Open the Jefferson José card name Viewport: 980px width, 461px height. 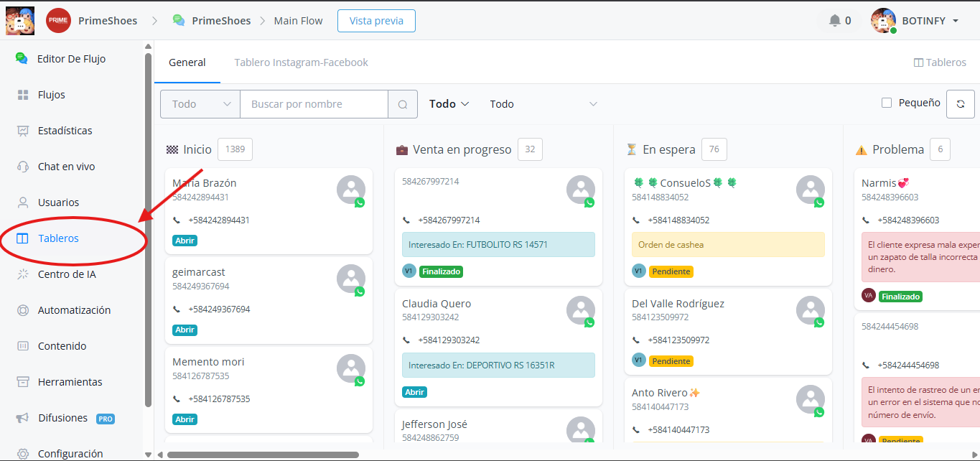(434, 424)
